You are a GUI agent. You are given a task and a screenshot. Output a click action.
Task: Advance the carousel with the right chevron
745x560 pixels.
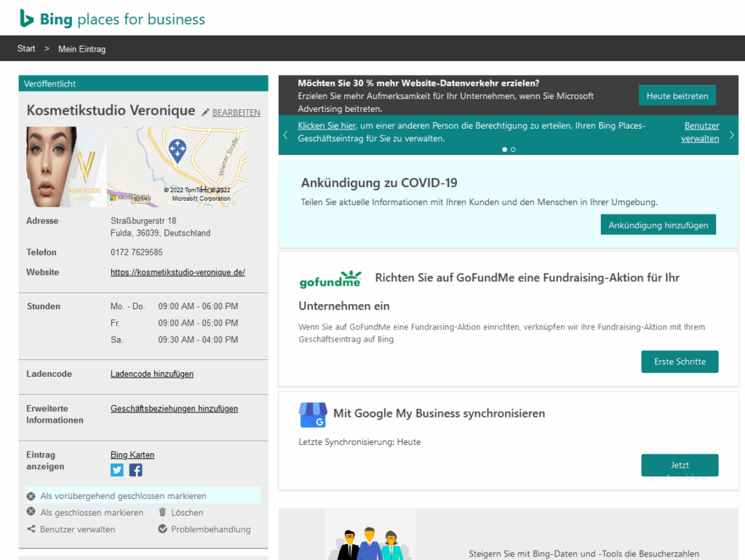[733, 135]
